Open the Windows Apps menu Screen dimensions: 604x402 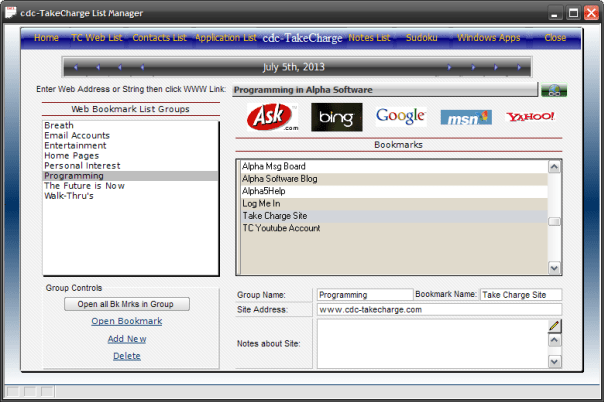[489, 38]
